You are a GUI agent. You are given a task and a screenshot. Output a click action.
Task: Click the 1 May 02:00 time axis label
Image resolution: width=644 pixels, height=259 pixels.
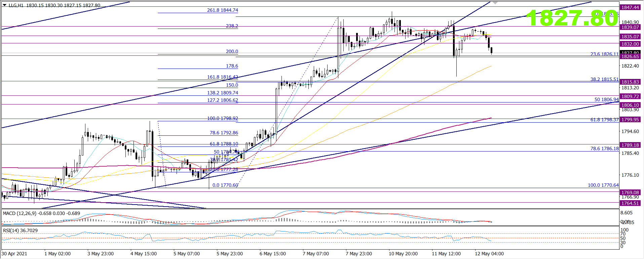coord(58,254)
